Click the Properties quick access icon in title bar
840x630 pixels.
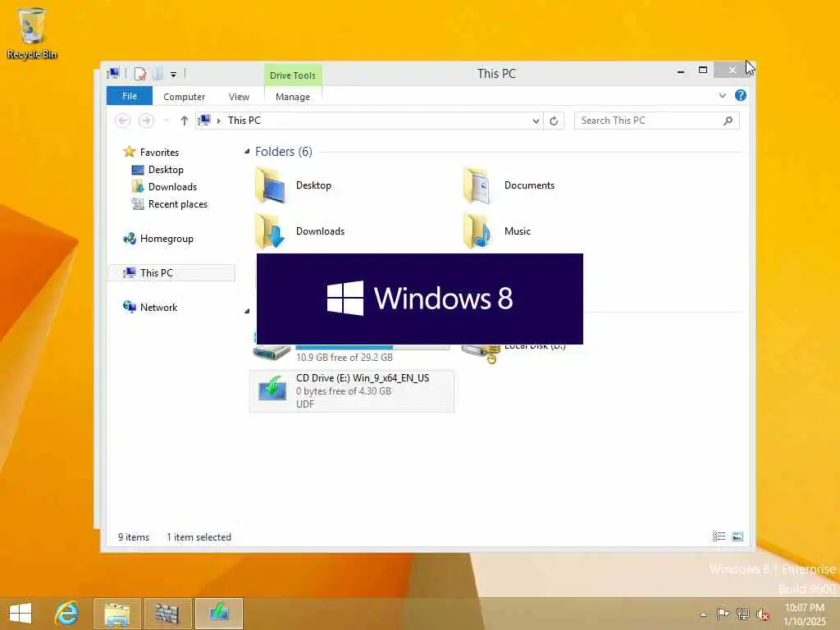click(x=139, y=74)
